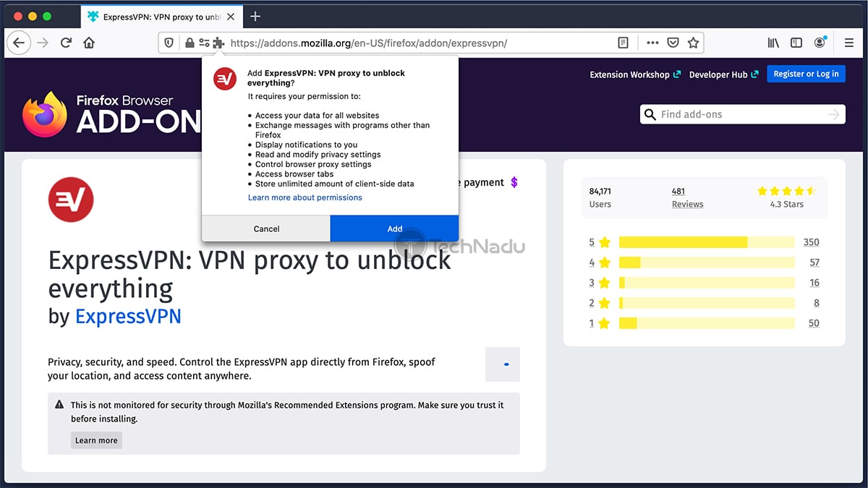Viewport: 868px width, 488px height.
Task: Open the page actions three-dot menu
Action: click(x=652, y=43)
